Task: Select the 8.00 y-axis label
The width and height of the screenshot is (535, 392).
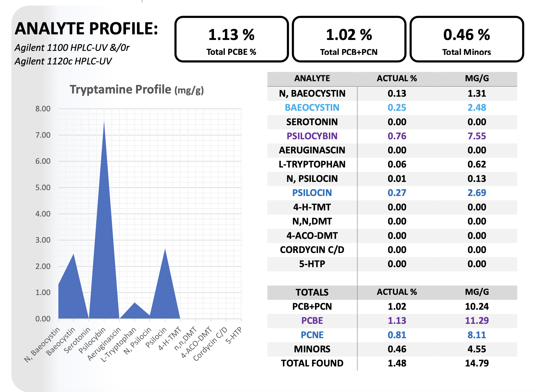Action: 43,109
